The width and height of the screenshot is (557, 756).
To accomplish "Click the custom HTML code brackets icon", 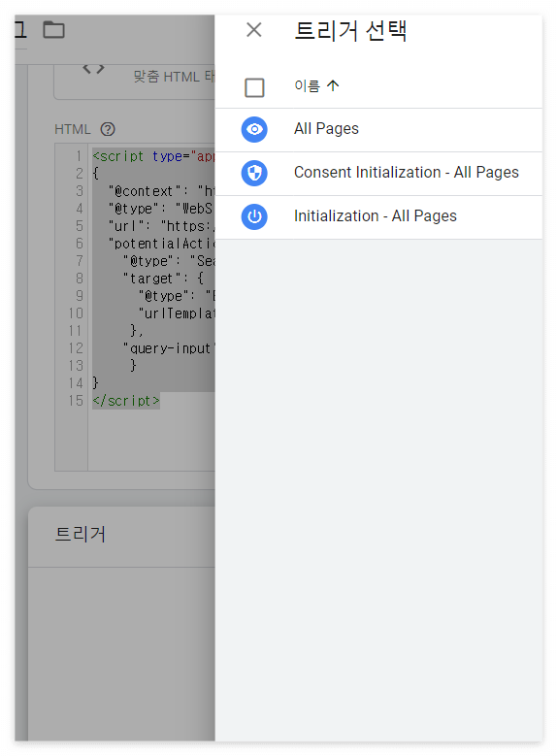I will pos(93,70).
